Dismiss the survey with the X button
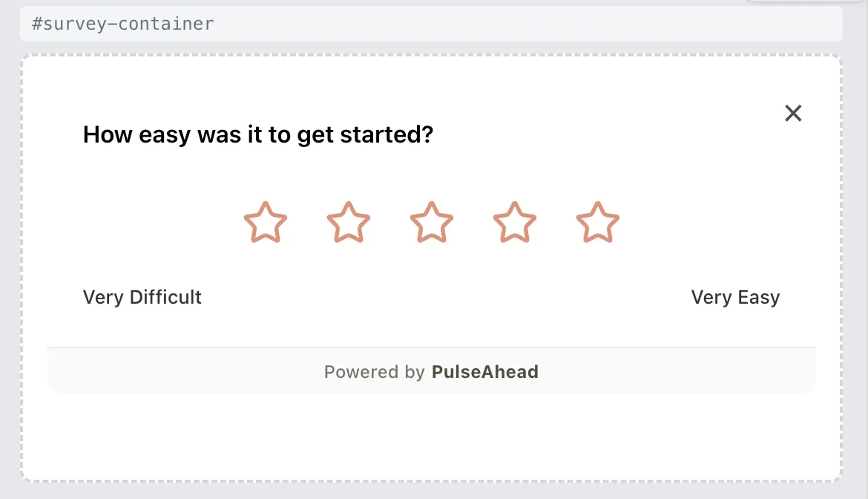Viewport: 868px width, 499px height. click(x=792, y=113)
